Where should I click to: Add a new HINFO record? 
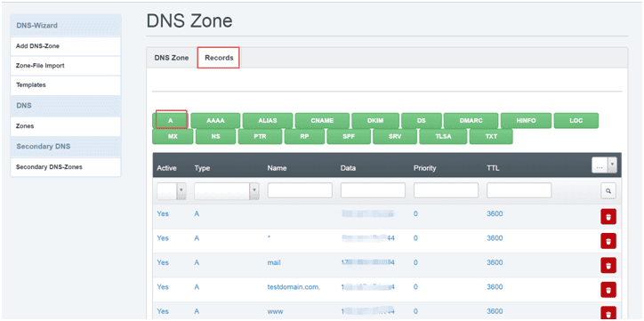(x=526, y=121)
